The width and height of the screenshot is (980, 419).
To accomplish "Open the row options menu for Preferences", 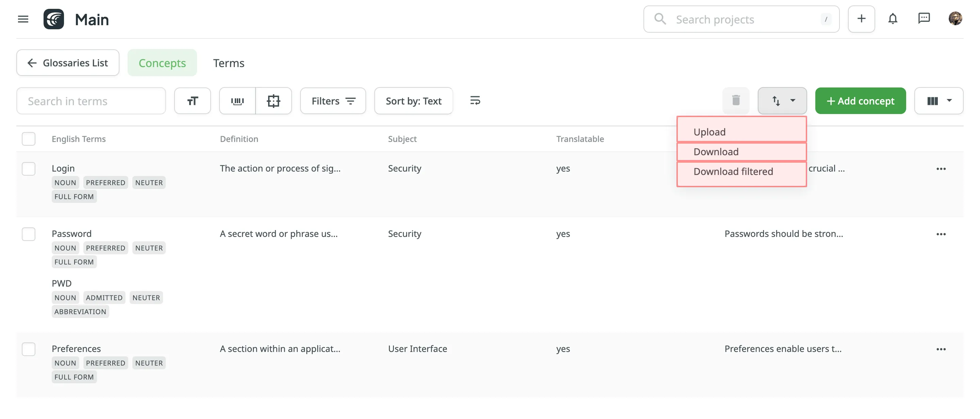I will point(941,349).
